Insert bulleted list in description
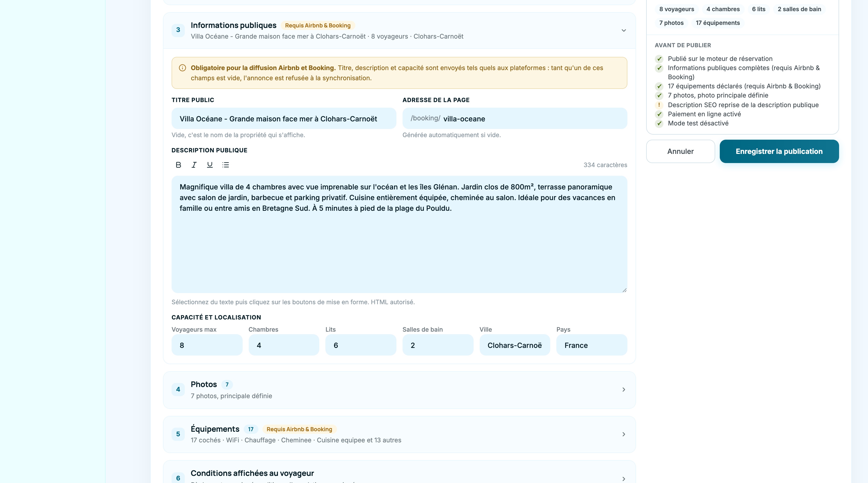This screenshot has height=483, width=868. tap(225, 165)
